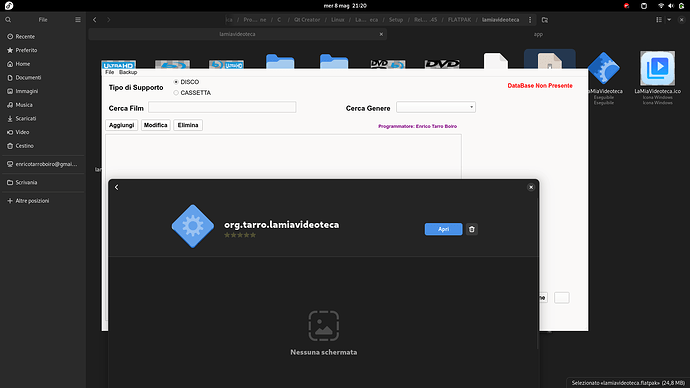Open the file manager search icon

click(8, 20)
